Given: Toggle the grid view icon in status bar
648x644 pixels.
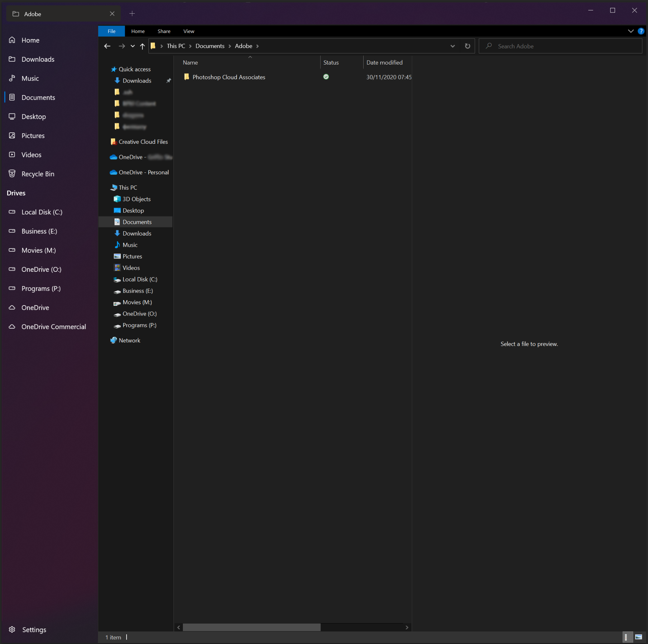Looking at the screenshot, I should click(638, 638).
